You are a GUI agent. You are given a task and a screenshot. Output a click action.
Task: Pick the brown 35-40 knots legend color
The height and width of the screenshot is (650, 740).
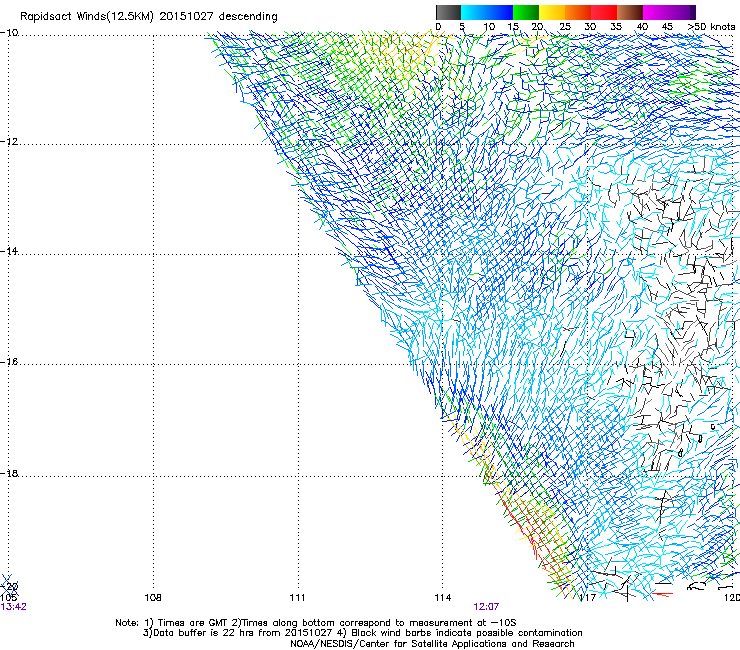click(630, 12)
